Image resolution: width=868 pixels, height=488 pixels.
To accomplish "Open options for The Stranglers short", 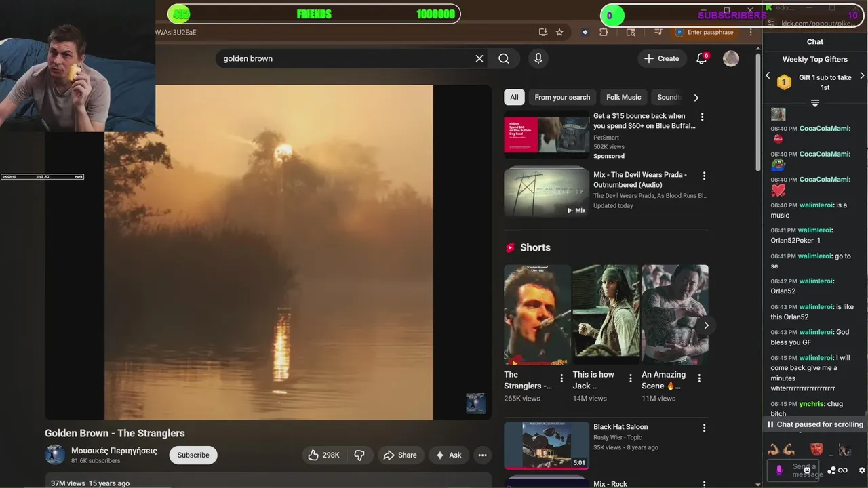I will 561,378.
